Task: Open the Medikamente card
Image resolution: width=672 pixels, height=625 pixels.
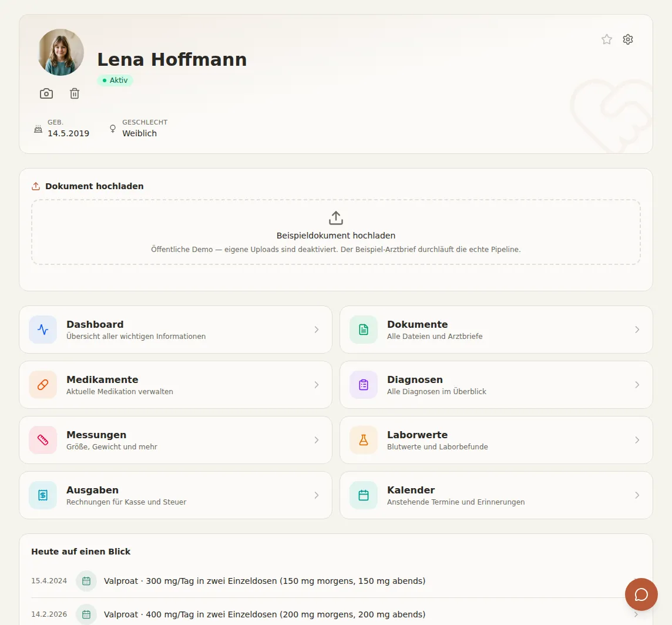Action: pos(176,385)
